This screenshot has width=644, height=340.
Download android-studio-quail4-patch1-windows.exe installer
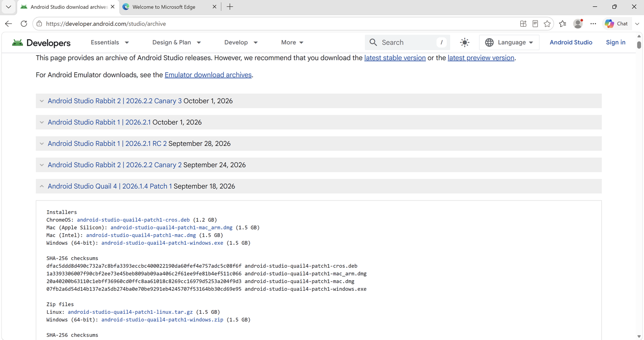162,243
